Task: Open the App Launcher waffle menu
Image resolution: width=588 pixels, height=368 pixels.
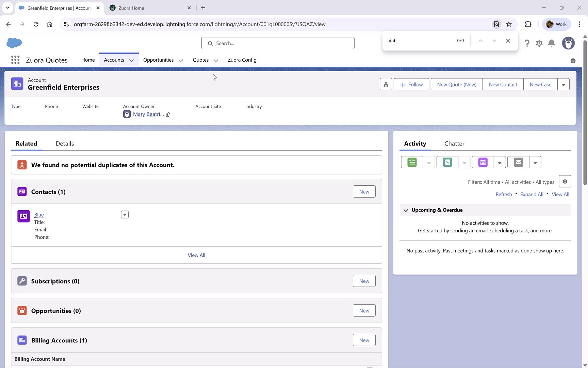Action: (15, 60)
